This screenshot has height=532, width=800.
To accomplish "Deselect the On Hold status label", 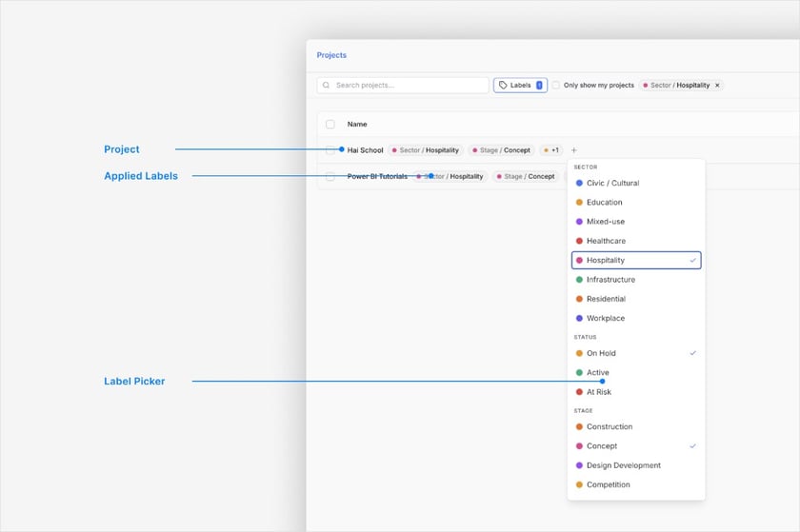I will [636, 353].
